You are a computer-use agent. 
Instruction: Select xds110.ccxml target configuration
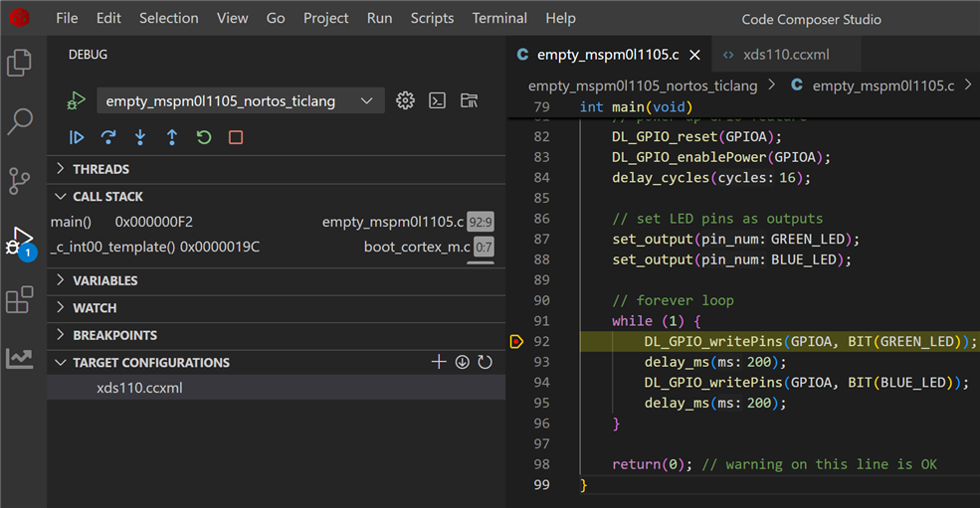(x=276, y=388)
